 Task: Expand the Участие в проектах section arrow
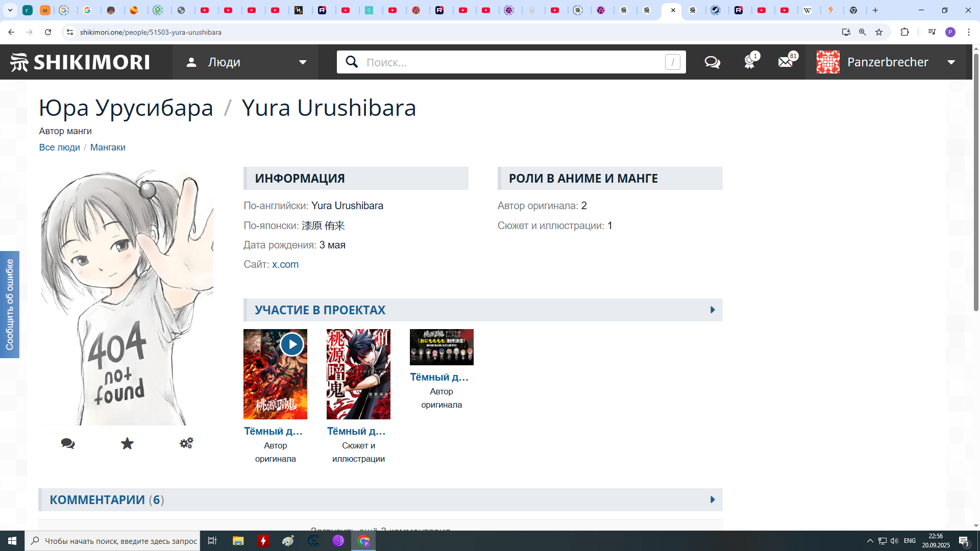coord(713,310)
